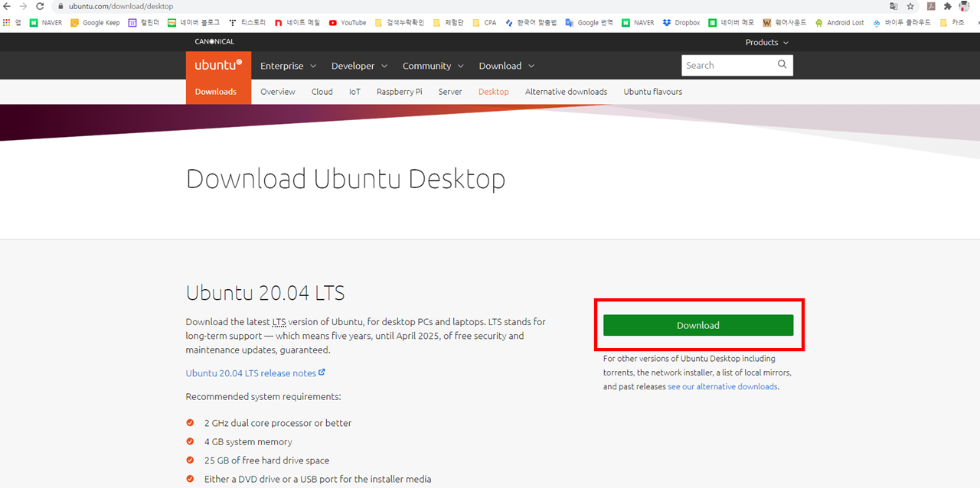Click the Download Ubuntu Desktop heading
The height and width of the screenshot is (488, 980).
[346, 179]
